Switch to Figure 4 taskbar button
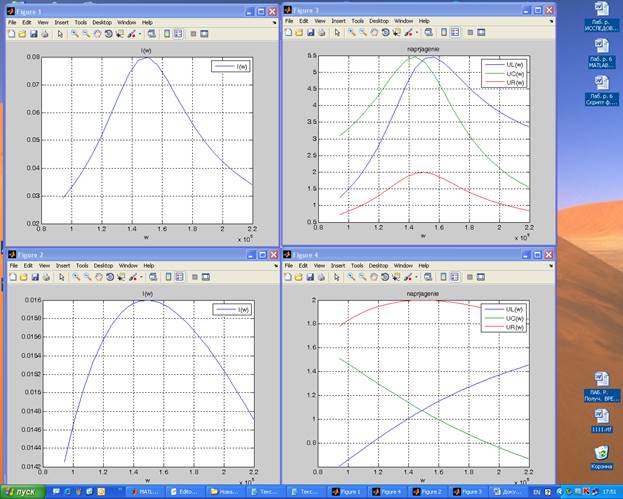Screen dimensions: 623x499 point(387,492)
